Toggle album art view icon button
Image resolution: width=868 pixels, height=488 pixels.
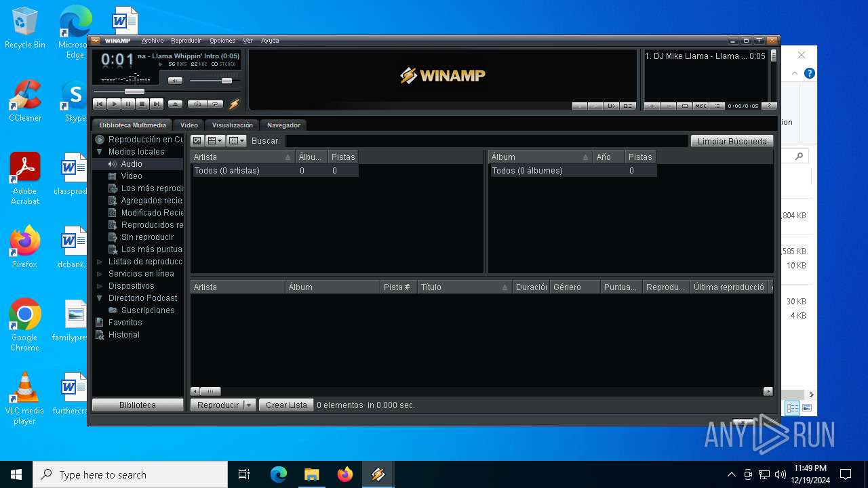point(197,141)
